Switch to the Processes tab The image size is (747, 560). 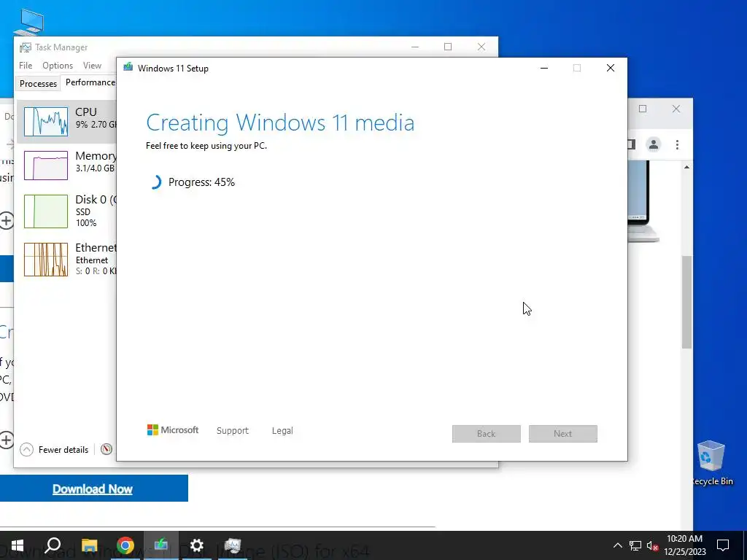coord(38,83)
